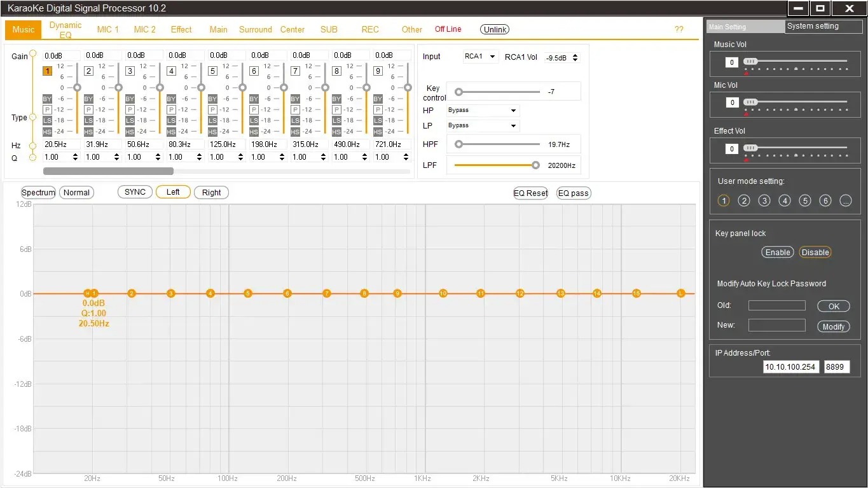Enable the key panel lock

pyautogui.click(x=778, y=253)
